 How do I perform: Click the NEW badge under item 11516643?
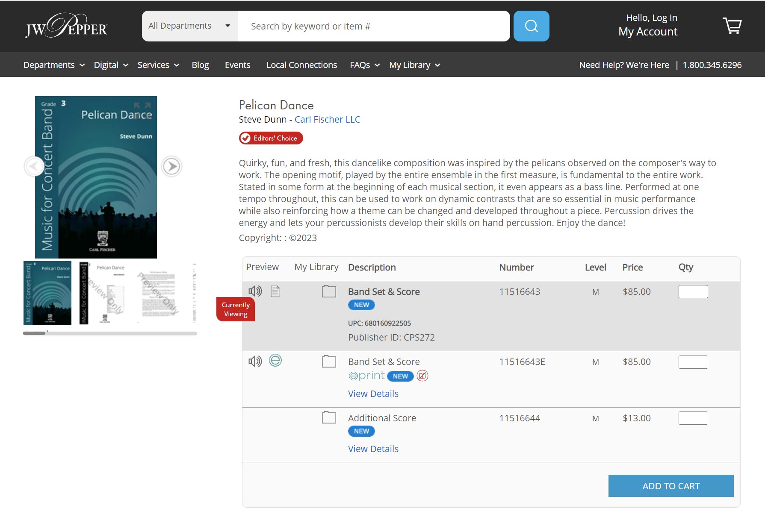pyautogui.click(x=361, y=305)
